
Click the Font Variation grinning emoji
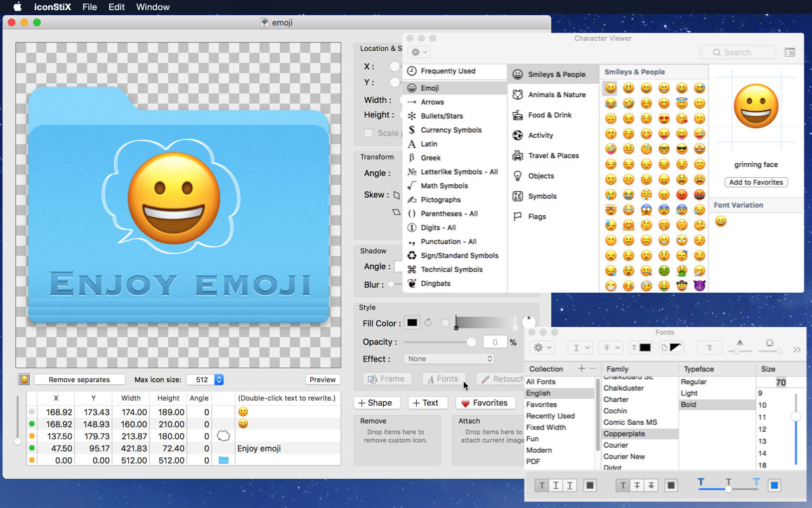pyautogui.click(x=721, y=222)
